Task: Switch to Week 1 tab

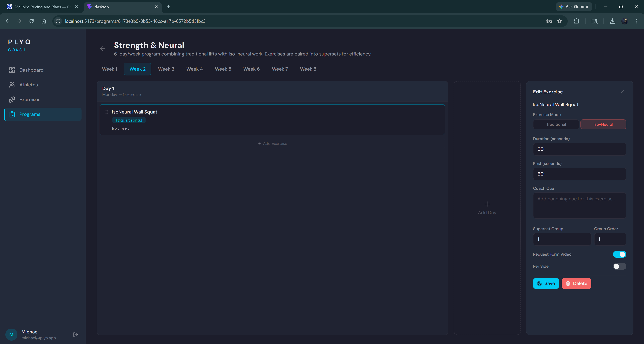Action: click(110, 69)
